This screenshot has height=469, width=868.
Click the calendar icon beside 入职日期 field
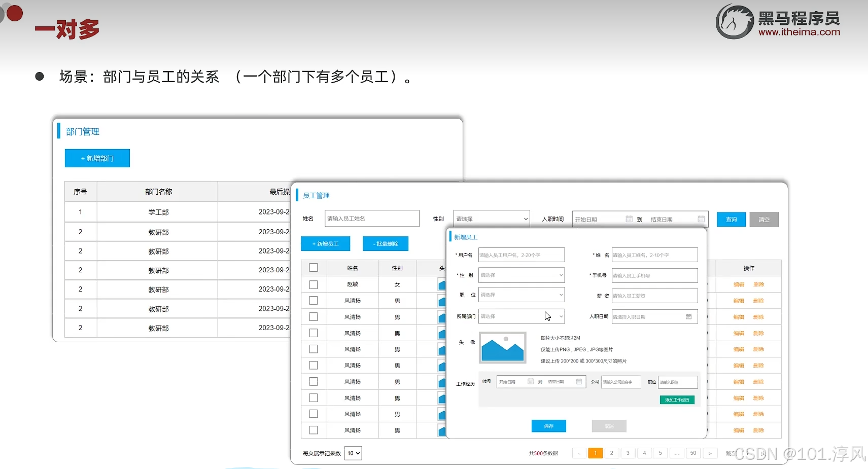[x=688, y=316]
